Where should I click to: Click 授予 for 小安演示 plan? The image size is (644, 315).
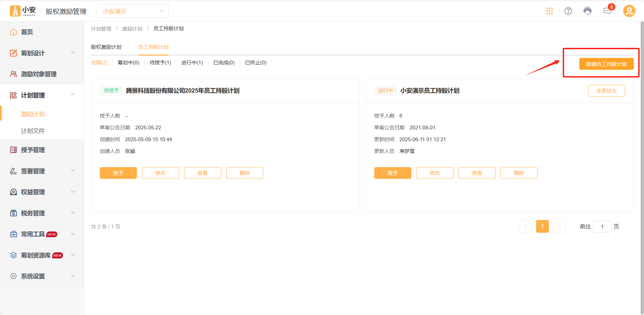click(x=393, y=173)
